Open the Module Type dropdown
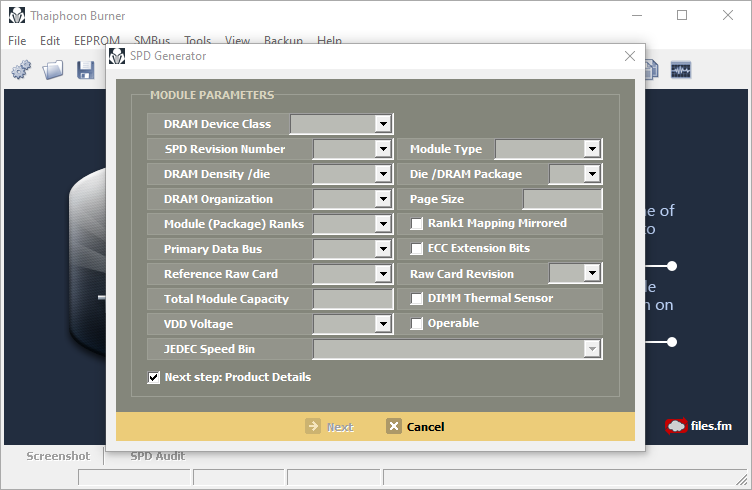 [x=592, y=149]
